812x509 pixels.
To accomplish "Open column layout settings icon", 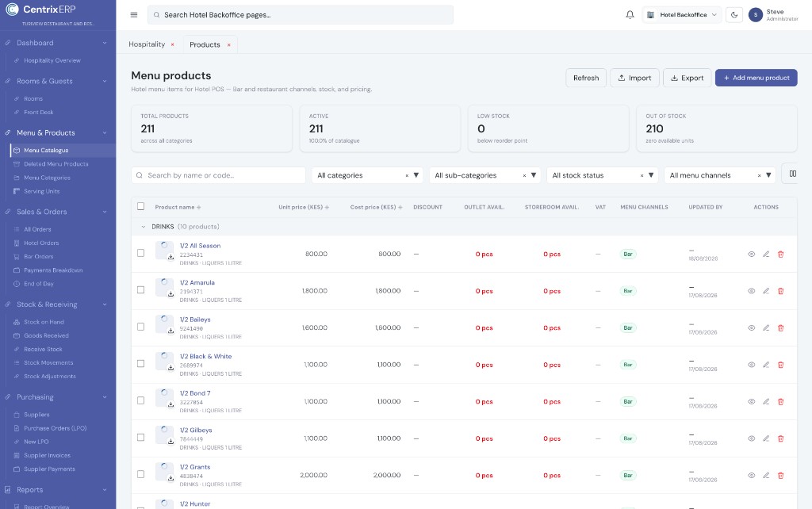I will pos(792,174).
